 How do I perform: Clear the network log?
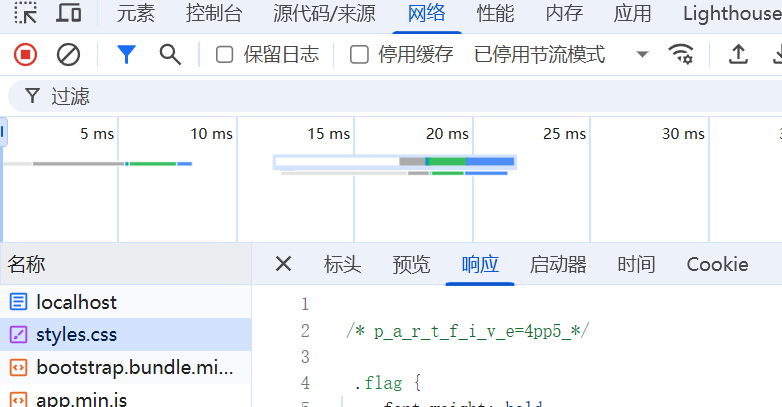(68, 54)
